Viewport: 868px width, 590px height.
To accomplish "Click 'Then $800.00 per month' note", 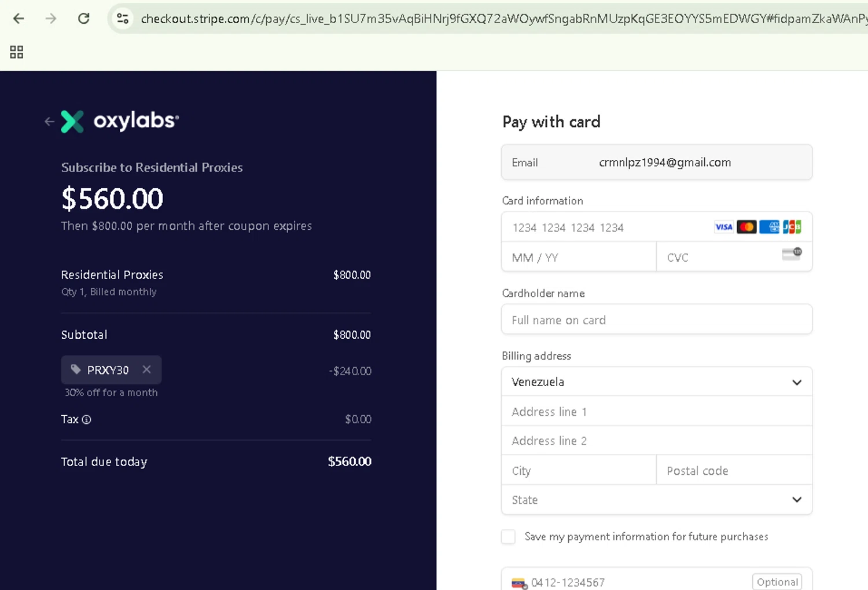I will (186, 226).
